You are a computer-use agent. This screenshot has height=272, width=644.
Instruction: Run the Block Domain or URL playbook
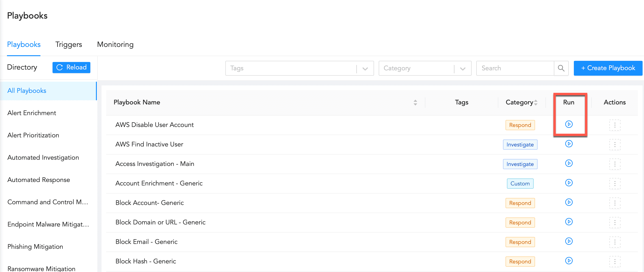coord(569,222)
